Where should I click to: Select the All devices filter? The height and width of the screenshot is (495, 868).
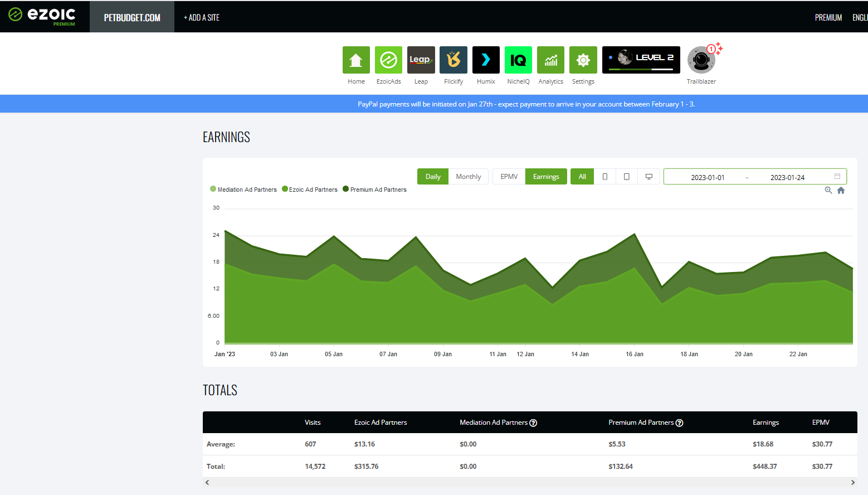pyautogui.click(x=582, y=177)
